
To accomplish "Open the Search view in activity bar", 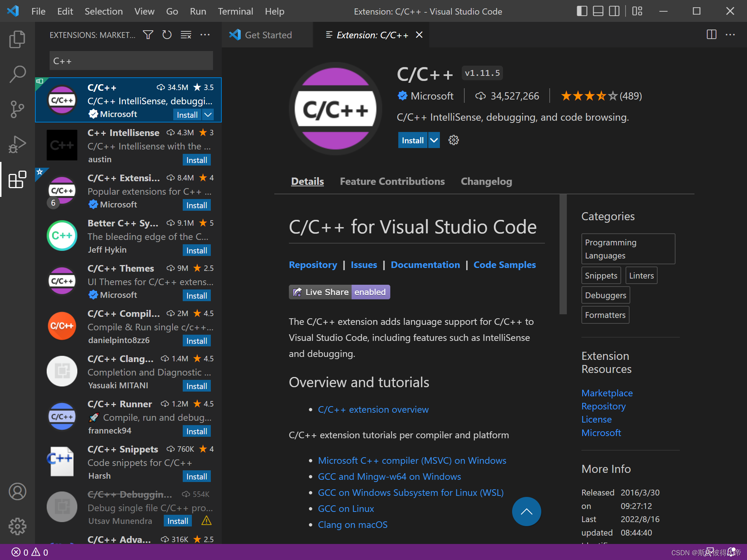I will pos(17,74).
